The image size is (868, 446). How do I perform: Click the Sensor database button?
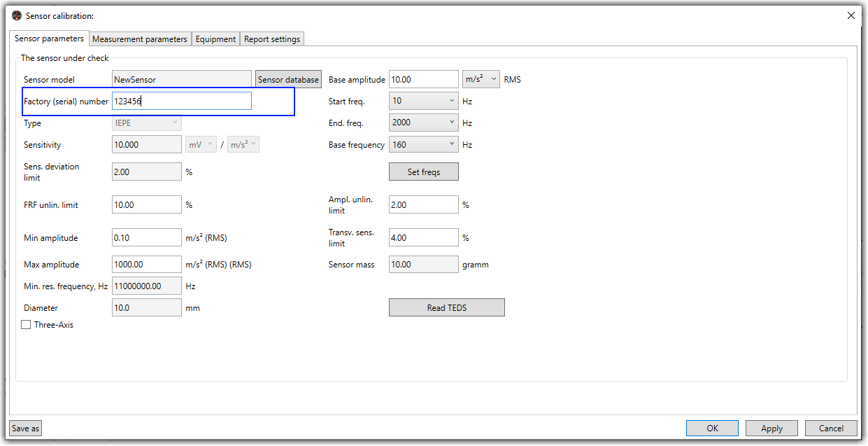click(x=288, y=80)
